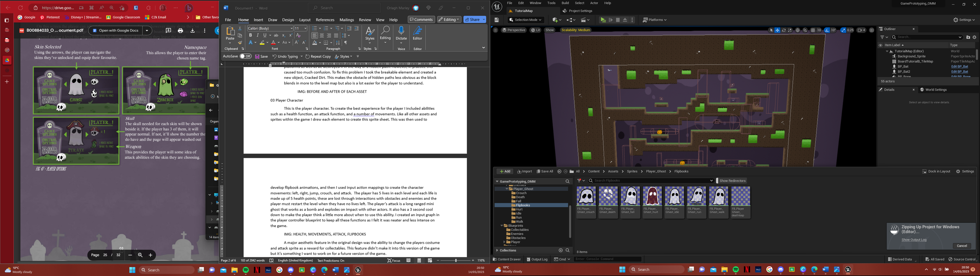Increase indent in Word ribbon
The height and width of the screenshot is (276, 980).
tap(356, 28)
